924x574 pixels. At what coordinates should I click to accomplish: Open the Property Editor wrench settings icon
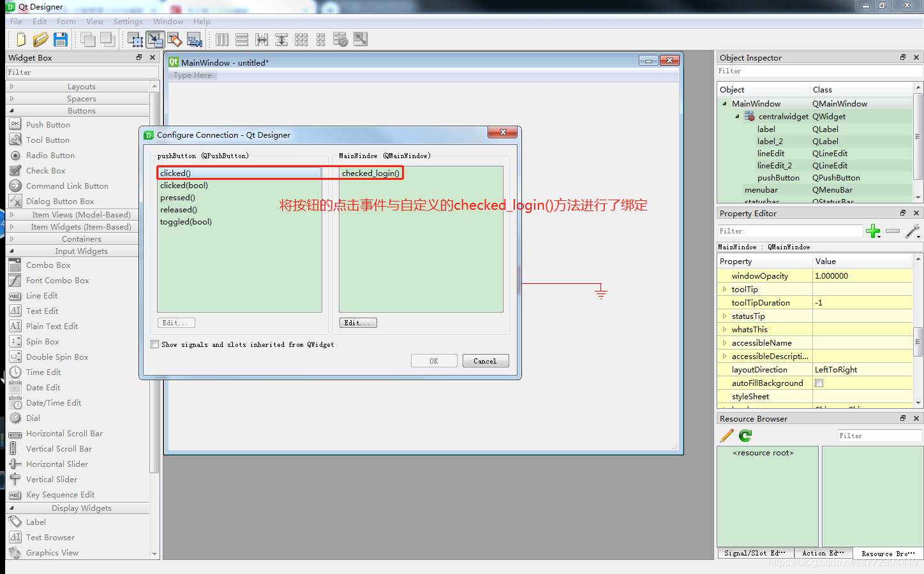click(913, 231)
